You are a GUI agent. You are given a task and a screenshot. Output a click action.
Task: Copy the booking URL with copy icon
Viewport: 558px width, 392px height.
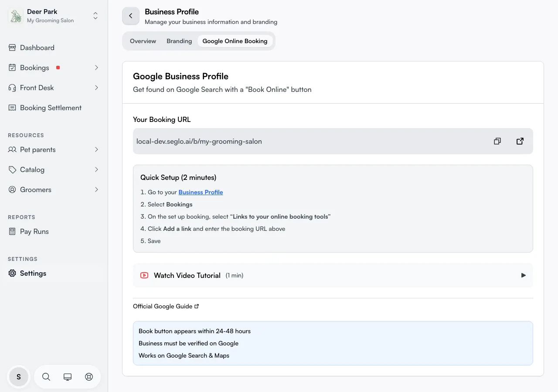click(497, 141)
